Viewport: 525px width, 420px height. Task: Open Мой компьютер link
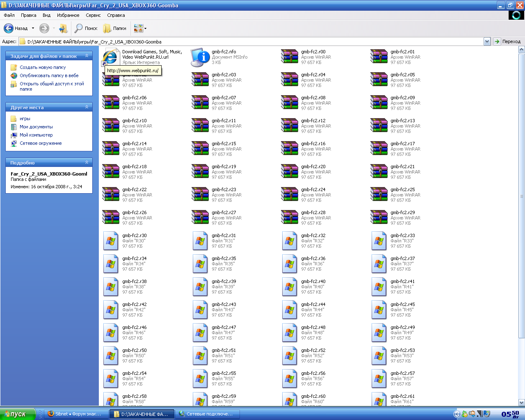[36, 135]
